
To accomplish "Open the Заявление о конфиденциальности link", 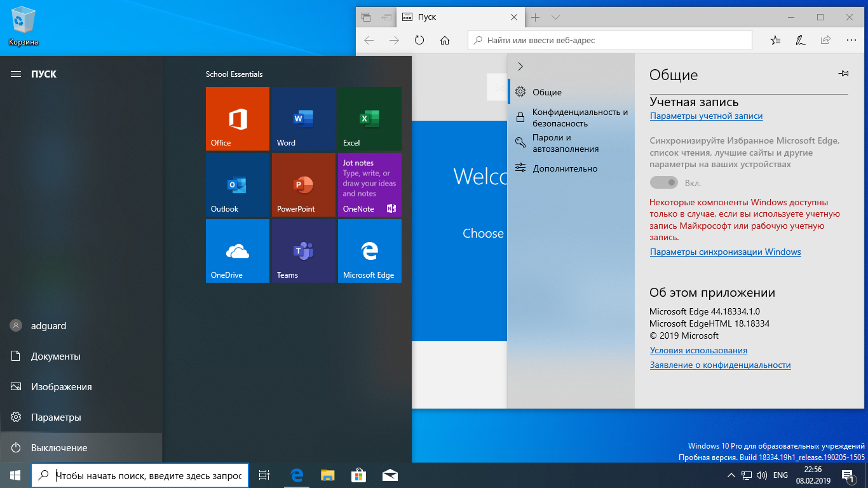I will click(720, 365).
